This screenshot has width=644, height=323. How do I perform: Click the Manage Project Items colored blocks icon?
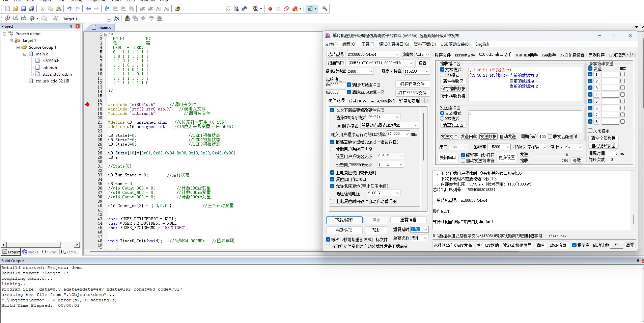(127, 19)
